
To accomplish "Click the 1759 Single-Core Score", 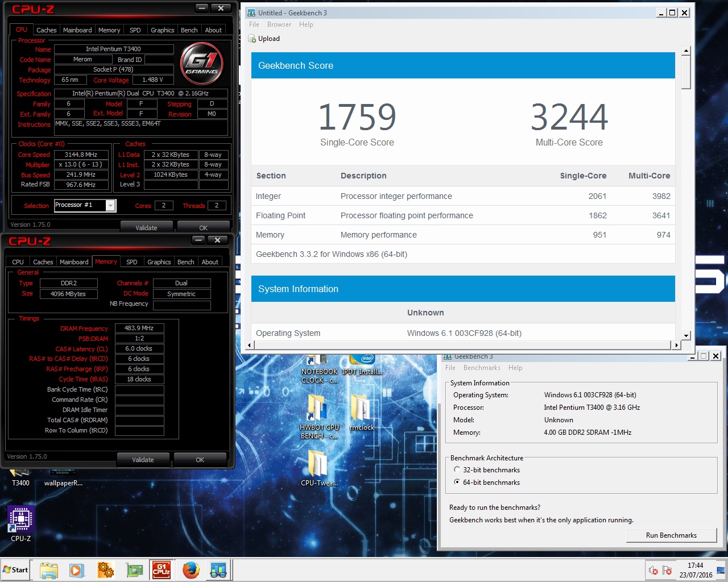I will (357, 117).
